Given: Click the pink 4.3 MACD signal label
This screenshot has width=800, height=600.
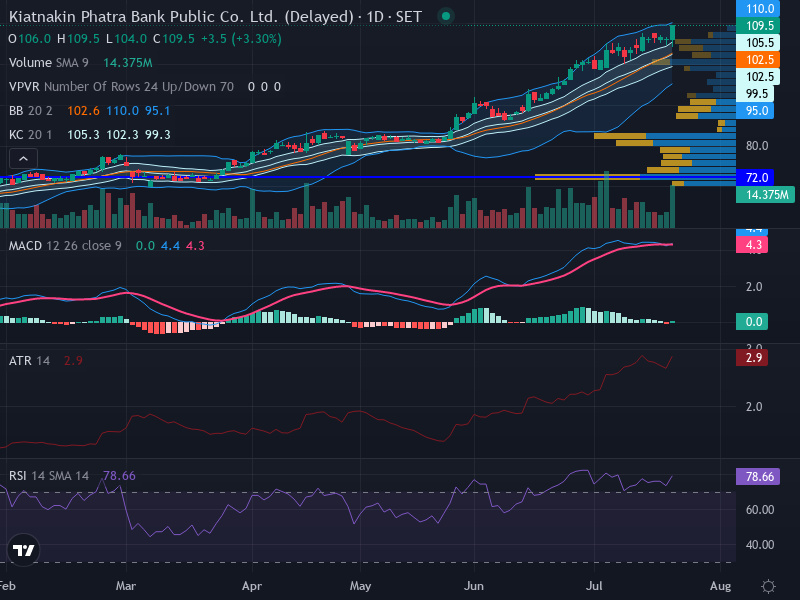Looking at the screenshot, I should pos(752,245).
